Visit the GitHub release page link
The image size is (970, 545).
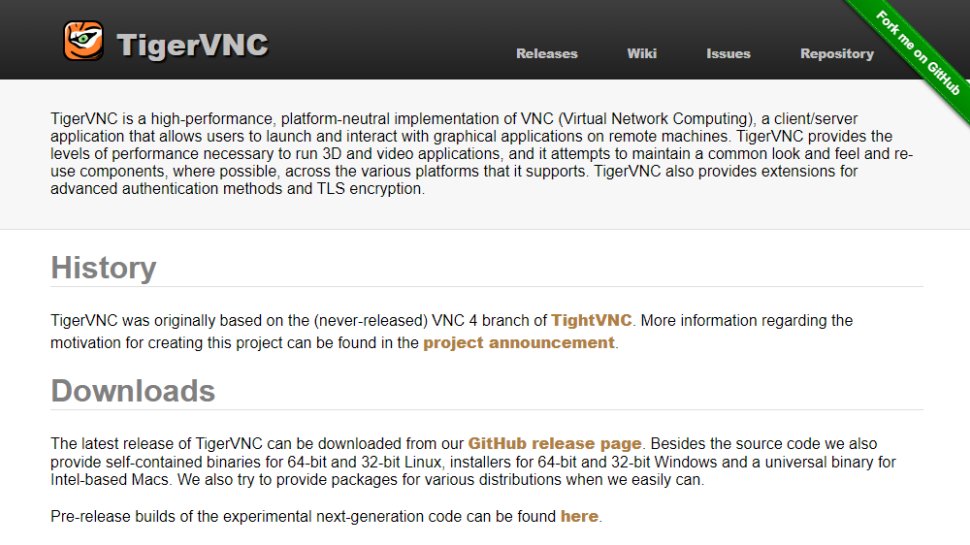(554, 444)
